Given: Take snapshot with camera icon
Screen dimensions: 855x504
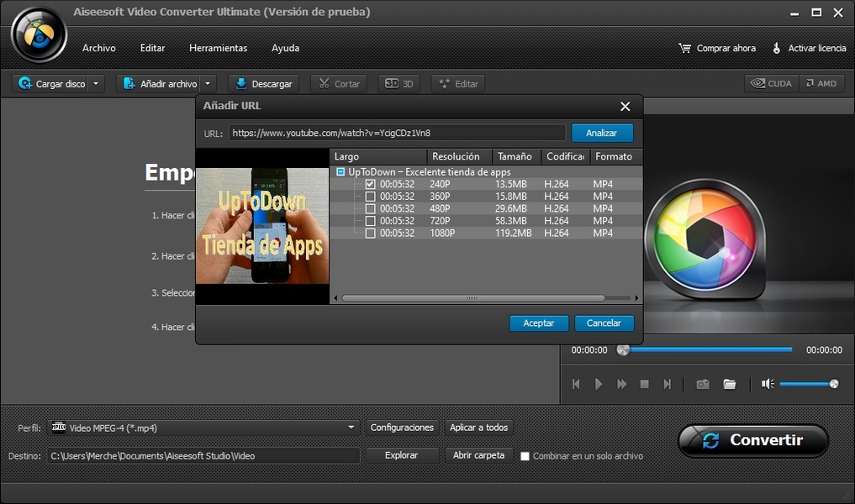Looking at the screenshot, I should coord(702,384).
